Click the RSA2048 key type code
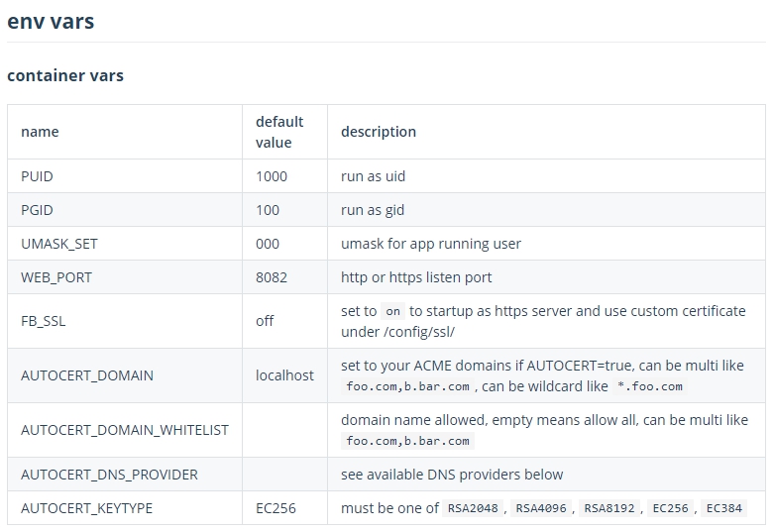Screen dimensions: 773x532 point(472,508)
